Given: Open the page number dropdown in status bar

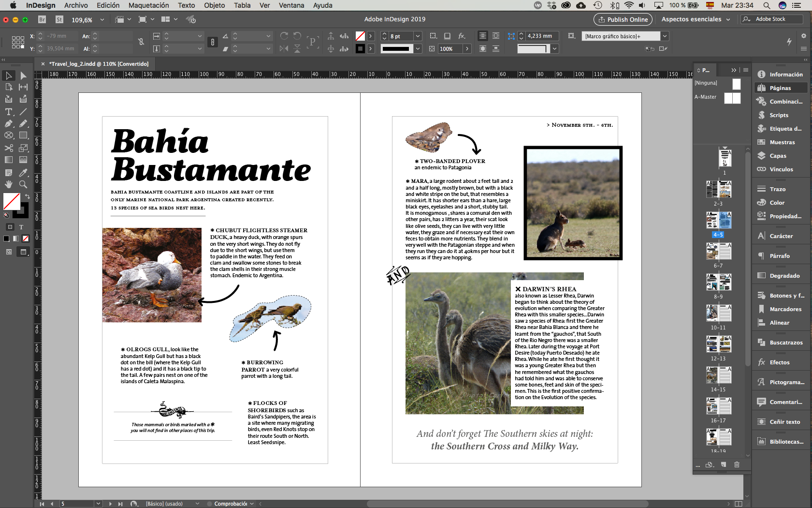Looking at the screenshot, I should point(98,504).
